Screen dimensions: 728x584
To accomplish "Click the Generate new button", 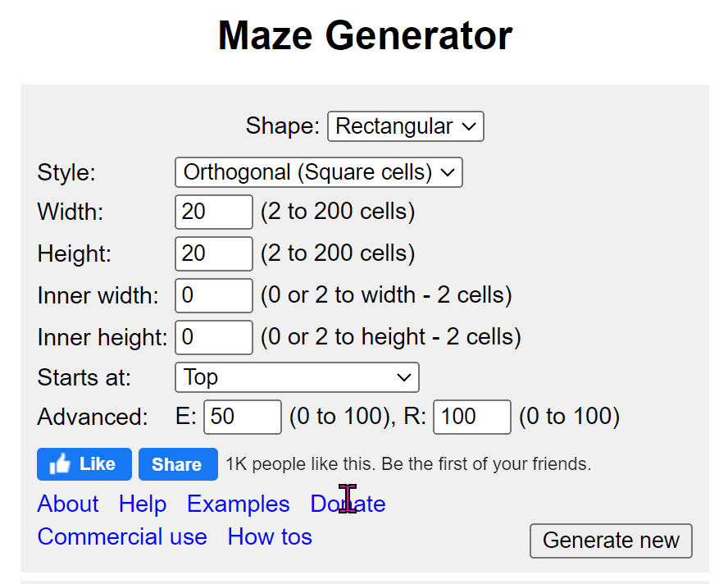I will tap(611, 541).
